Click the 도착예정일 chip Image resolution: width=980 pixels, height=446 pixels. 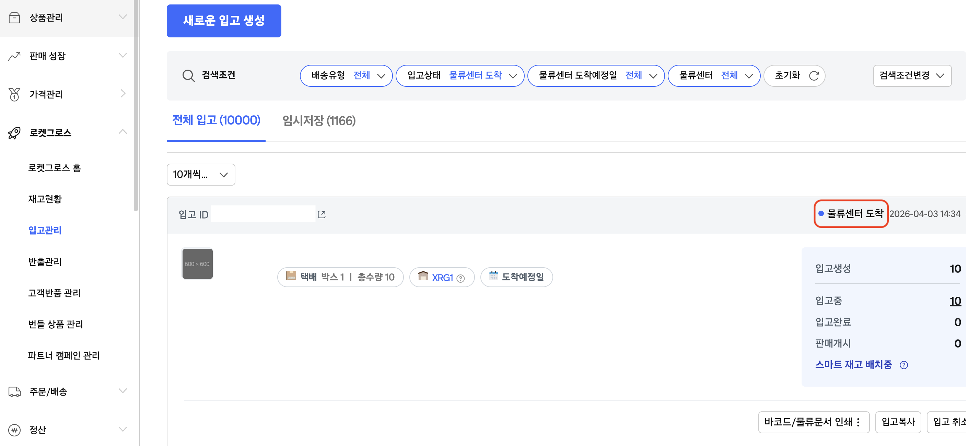(x=517, y=277)
